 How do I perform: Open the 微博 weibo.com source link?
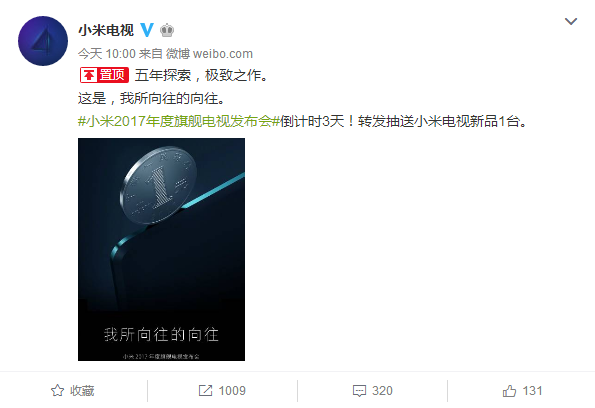click(209, 54)
